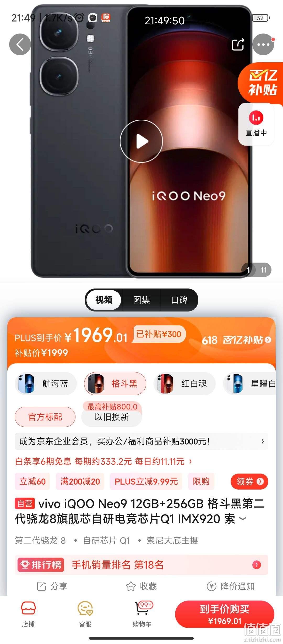Screen dimensions: 283x644
Task: Open the share icon above product image
Action: [x=238, y=45]
